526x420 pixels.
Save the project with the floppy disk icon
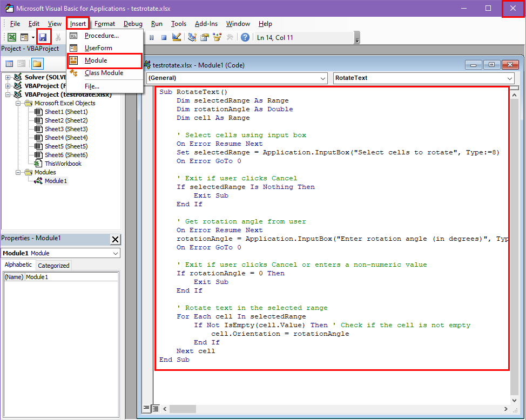[x=43, y=37]
